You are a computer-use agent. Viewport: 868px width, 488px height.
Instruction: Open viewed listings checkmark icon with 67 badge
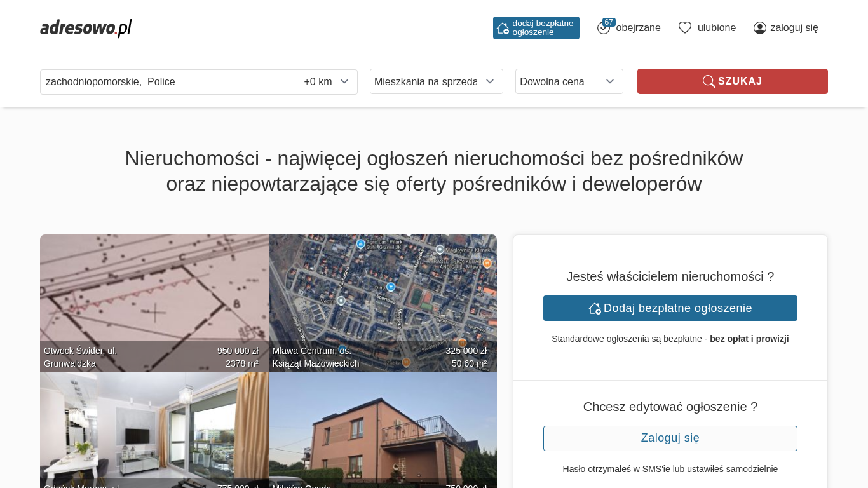coord(604,27)
